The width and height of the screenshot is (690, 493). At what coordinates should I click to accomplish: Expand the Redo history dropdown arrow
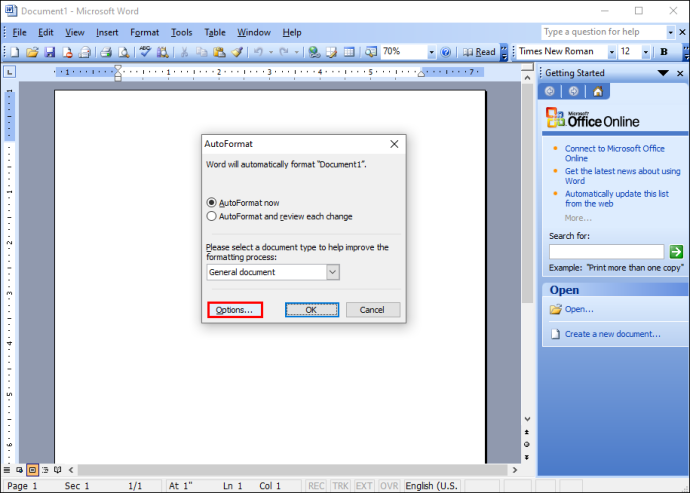tap(297, 52)
